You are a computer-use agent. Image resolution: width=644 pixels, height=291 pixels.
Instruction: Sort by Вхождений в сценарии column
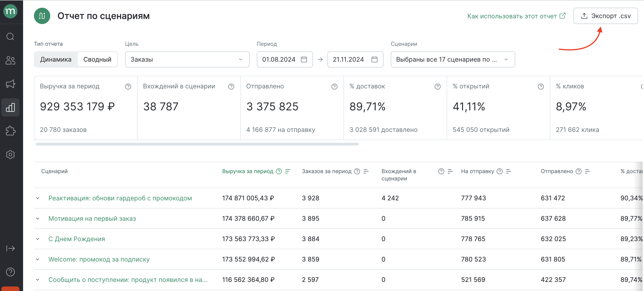(450, 171)
